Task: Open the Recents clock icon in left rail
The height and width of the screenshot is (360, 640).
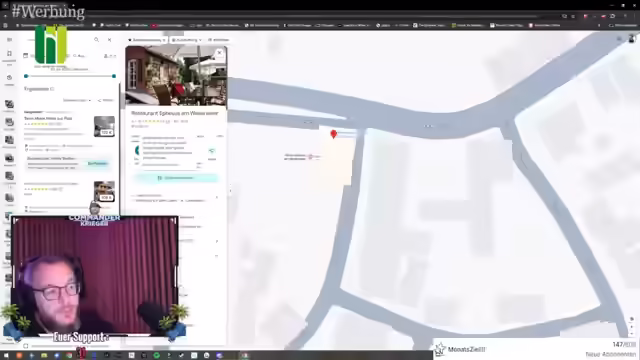Action: coord(9,77)
